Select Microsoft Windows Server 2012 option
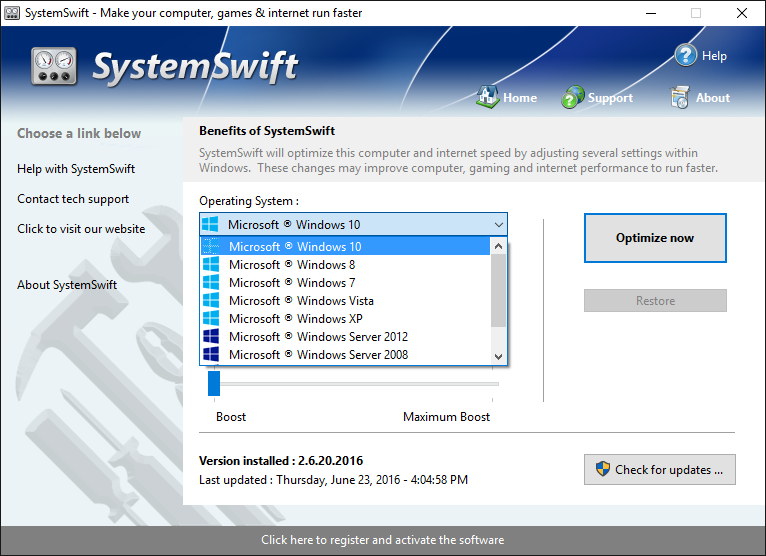Screen dimensions: 766x556 coord(345,337)
